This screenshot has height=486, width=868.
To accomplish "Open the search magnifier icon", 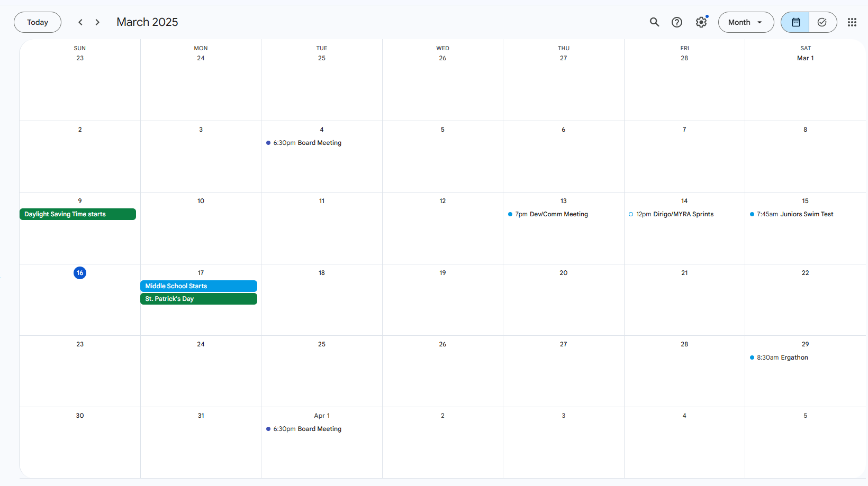I will click(x=655, y=22).
